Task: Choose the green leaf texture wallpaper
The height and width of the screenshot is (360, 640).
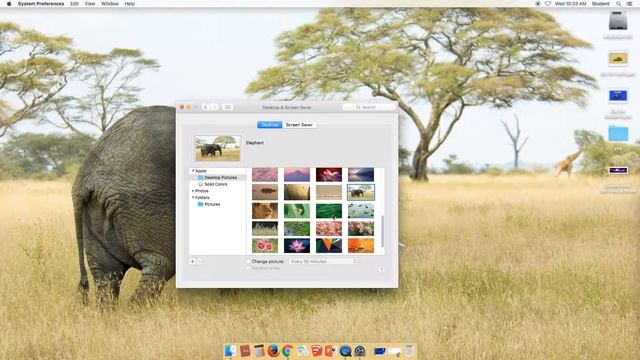Action: [329, 211]
